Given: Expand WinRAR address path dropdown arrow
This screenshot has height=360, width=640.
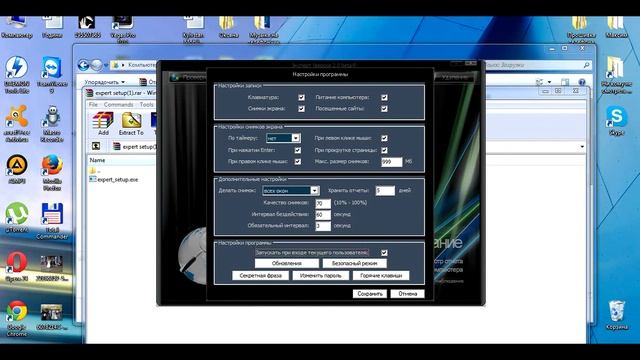Looking at the screenshot, I should pos(582,147).
